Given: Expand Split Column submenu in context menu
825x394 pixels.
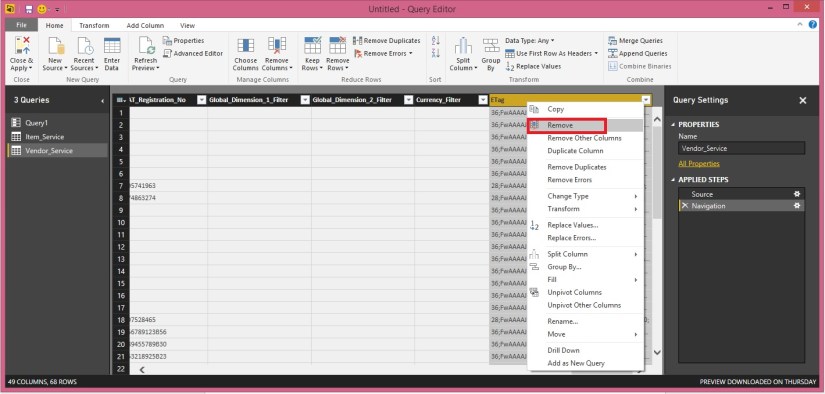Looking at the screenshot, I should [x=585, y=254].
